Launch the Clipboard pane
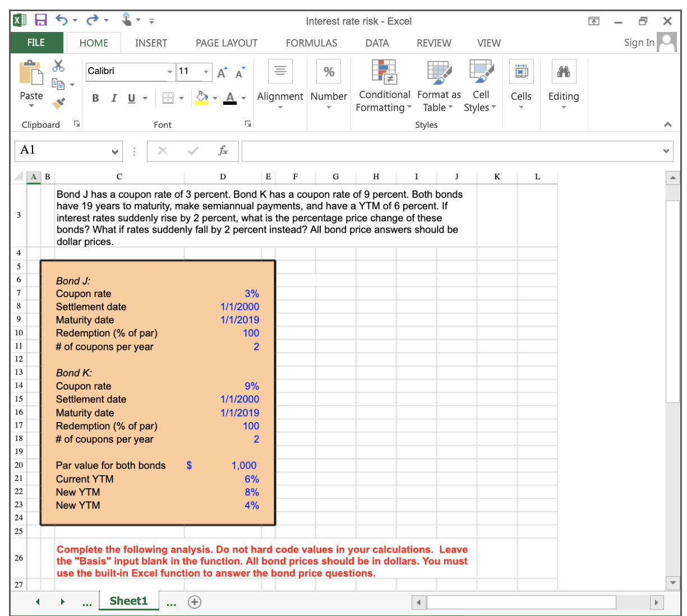Viewport: 687px width, 616px height. click(x=77, y=124)
